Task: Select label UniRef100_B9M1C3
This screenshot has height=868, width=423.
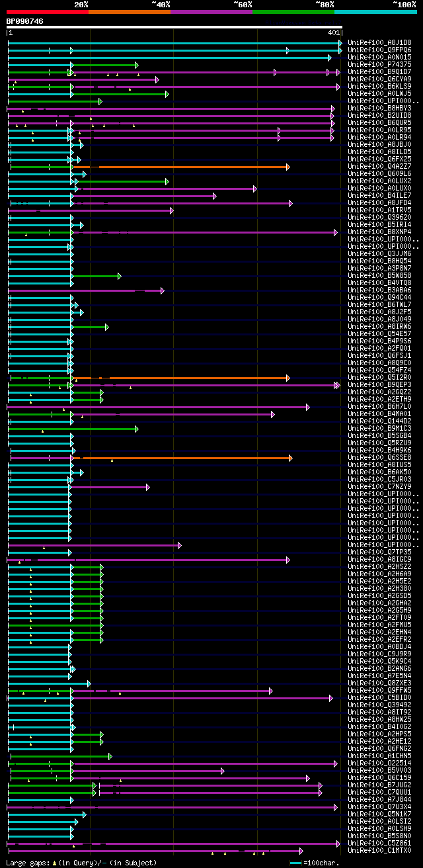Action: click(379, 428)
